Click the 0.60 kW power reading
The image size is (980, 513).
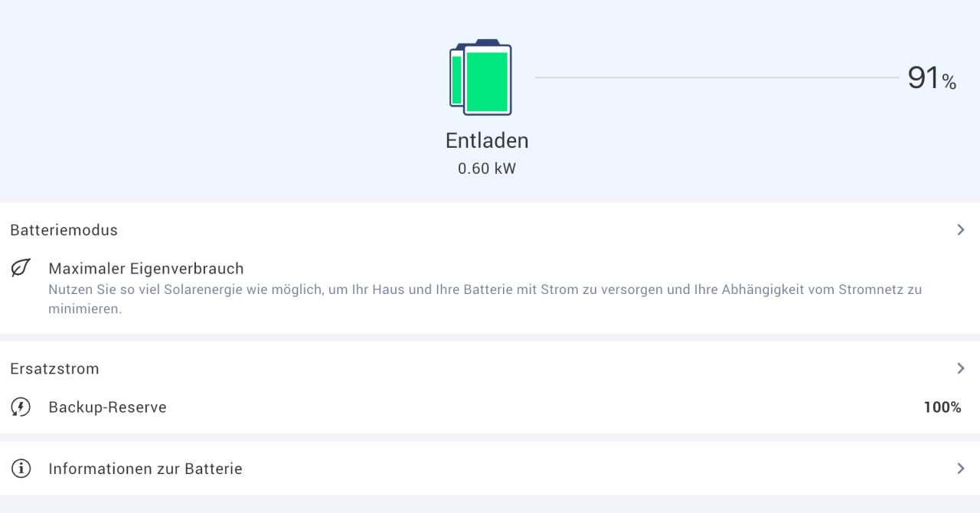tap(487, 168)
